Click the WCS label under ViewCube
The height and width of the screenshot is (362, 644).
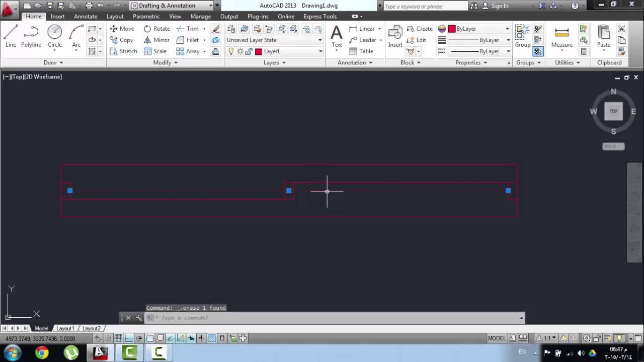[613, 146]
